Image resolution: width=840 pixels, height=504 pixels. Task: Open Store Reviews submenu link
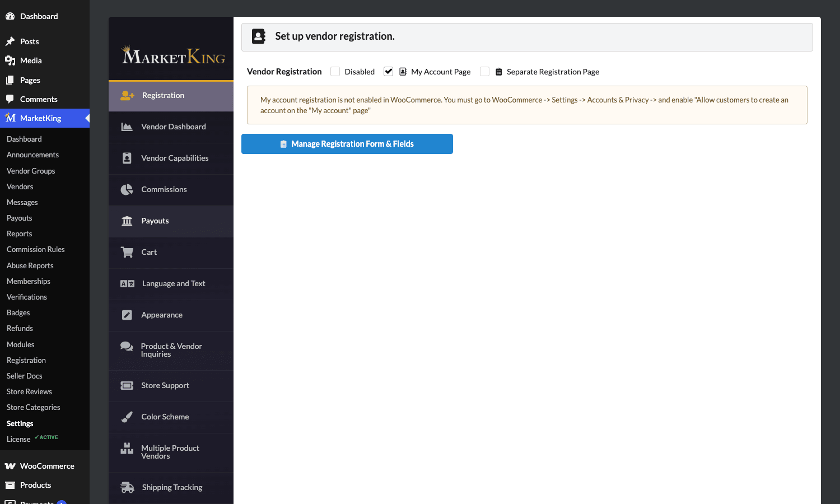(x=29, y=391)
